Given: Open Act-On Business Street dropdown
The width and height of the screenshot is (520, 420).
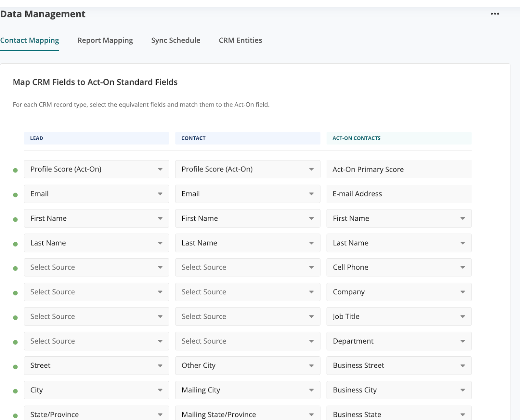Looking at the screenshot, I should [x=399, y=366].
